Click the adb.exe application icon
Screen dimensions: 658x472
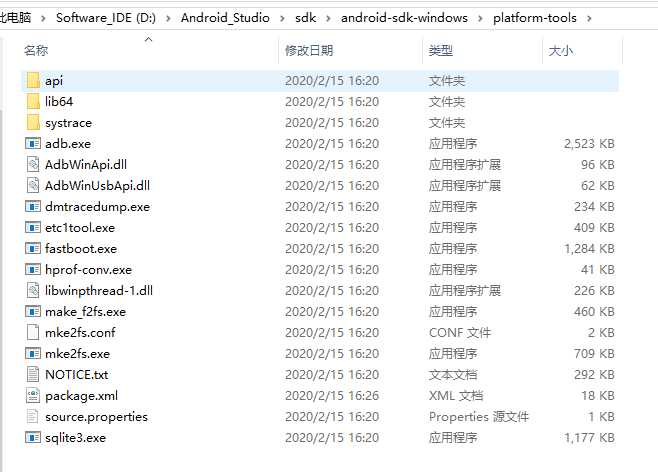pos(33,143)
